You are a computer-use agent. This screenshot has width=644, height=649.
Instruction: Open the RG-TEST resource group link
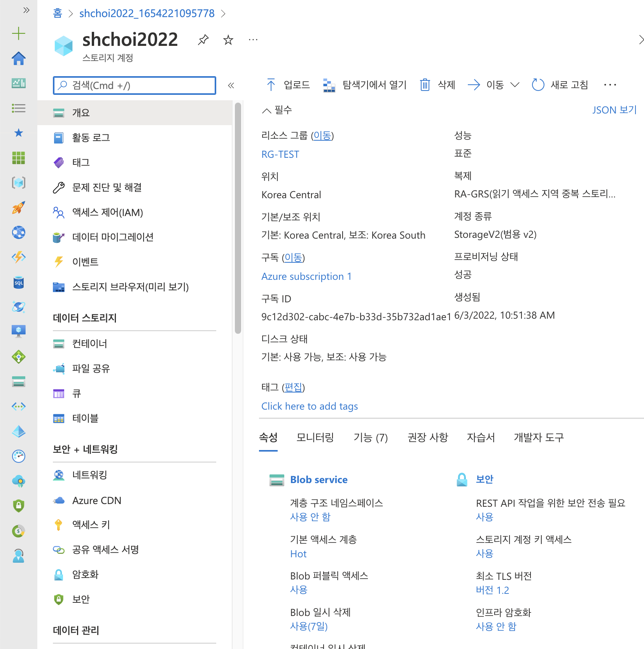point(280,154)
